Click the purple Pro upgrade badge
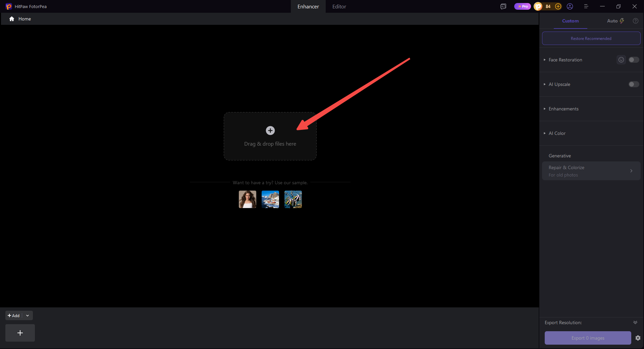The image size is (644, 349). click(523, 6)
